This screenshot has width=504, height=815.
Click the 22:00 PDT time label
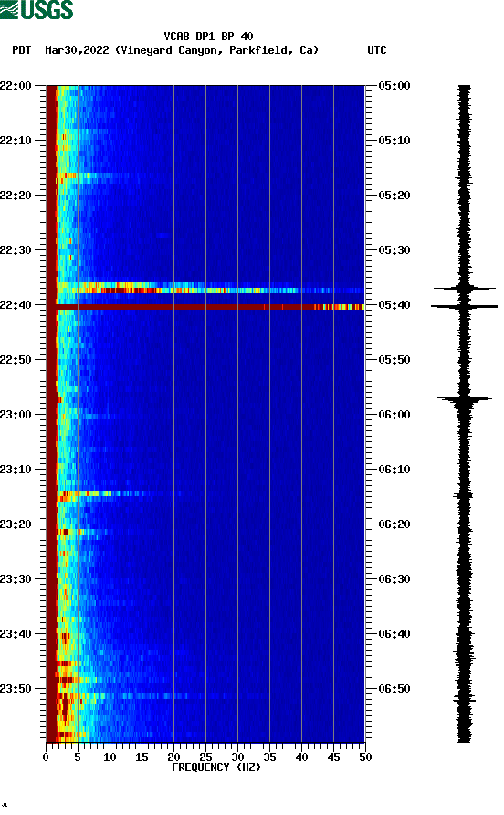click(x=16, y=85)
